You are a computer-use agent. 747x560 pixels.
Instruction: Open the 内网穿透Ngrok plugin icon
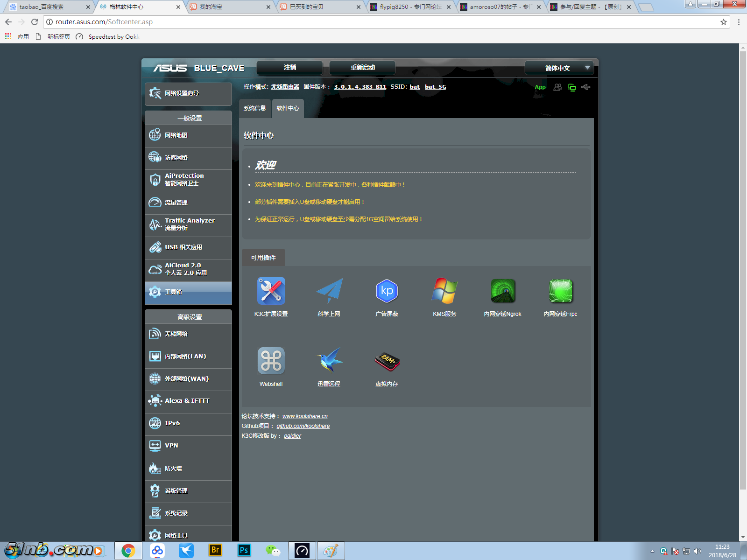(502, 291)
